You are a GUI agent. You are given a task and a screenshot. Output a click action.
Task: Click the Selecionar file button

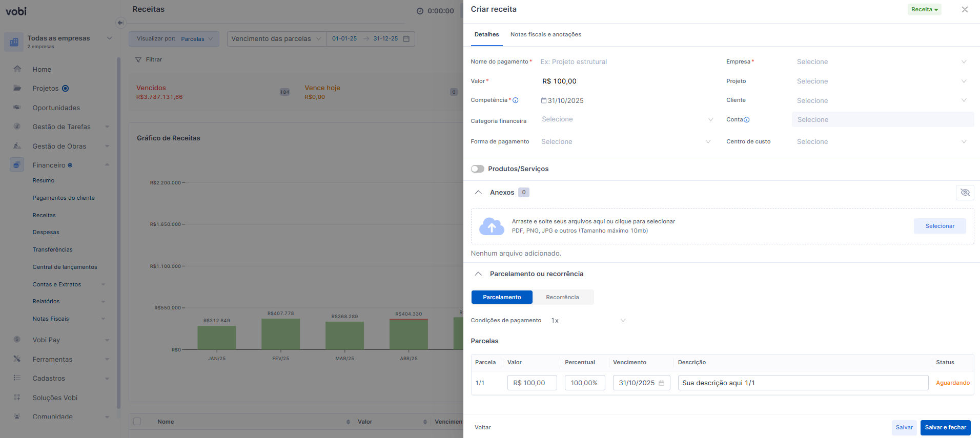(x=940, y=226)
